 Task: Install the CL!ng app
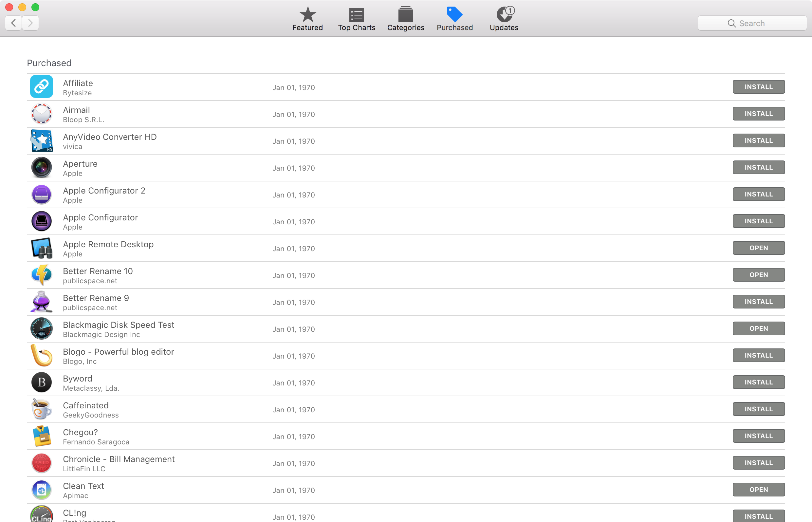tap(758, 516)
